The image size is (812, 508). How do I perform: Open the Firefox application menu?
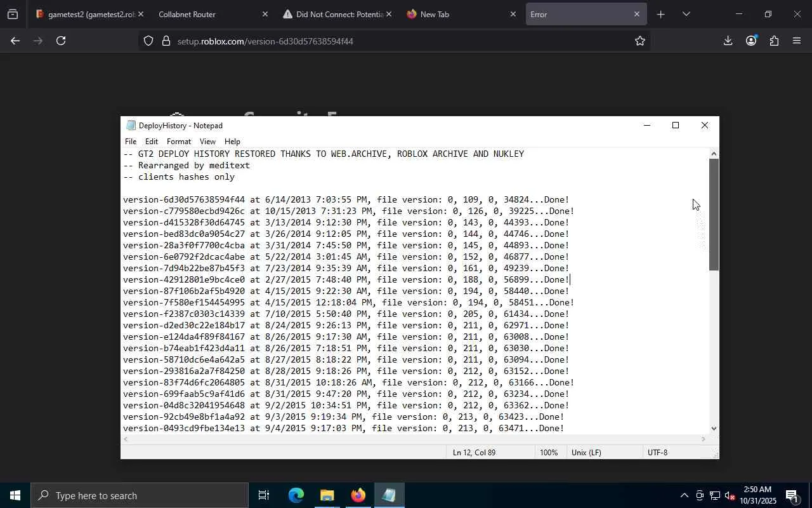pyautogui.click(x=797, y=41)
